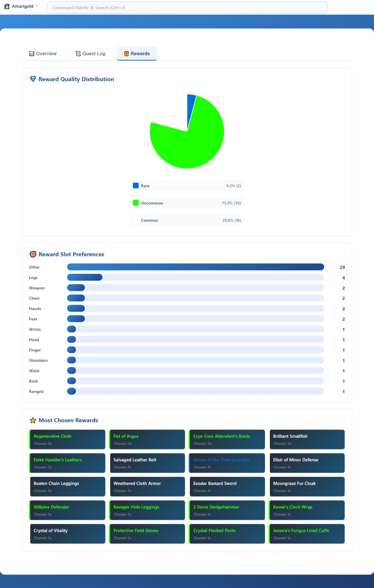Click the Rewards gift box icon
Image resolution: width=374 pixels, height=588 pixels.
[127, 54]
